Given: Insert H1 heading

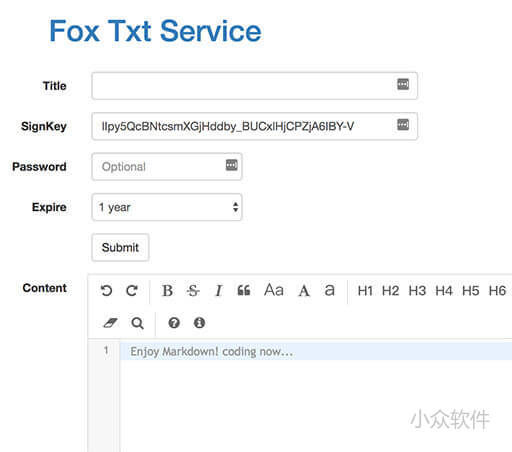Looking at the screenshot, I should [x=365, y=291].
